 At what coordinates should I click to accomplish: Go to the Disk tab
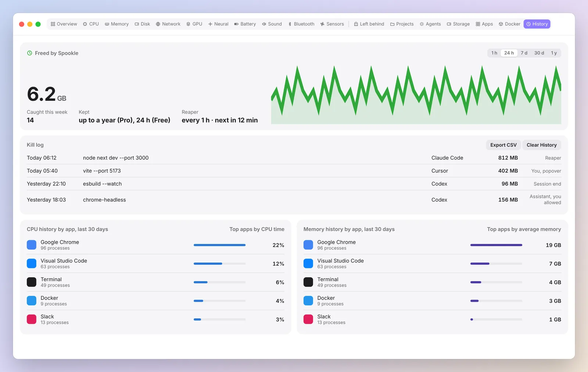coord(142,24)
